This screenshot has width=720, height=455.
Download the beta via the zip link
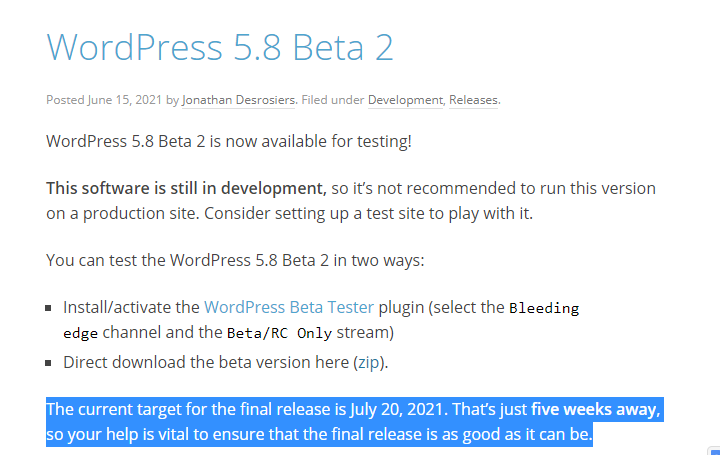(x=367, y=361)
